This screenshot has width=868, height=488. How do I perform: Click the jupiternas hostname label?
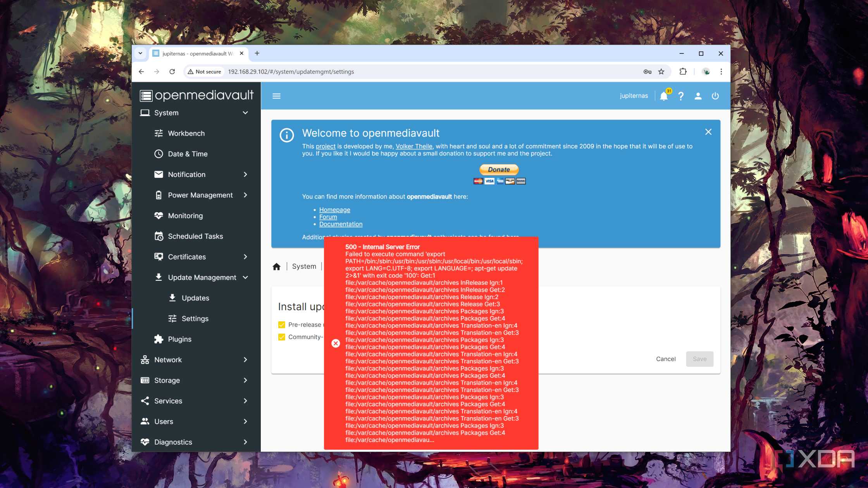tap(634, 96)
